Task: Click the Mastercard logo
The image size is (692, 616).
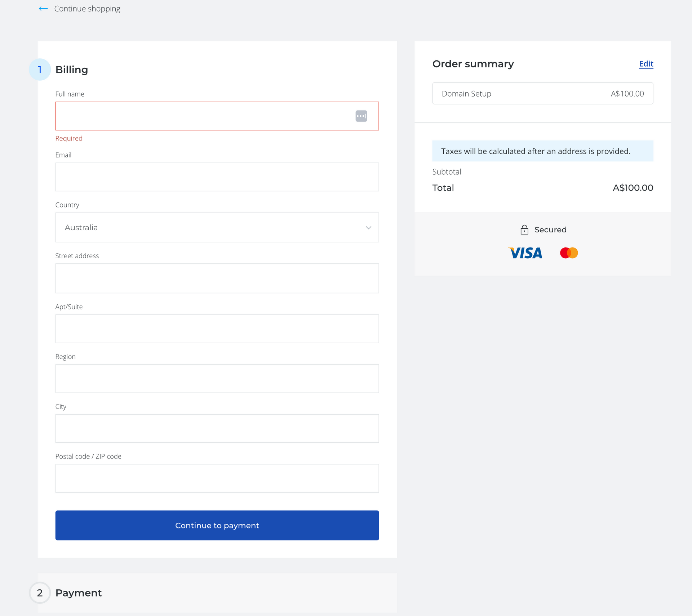Action: [x=569, y=253]
